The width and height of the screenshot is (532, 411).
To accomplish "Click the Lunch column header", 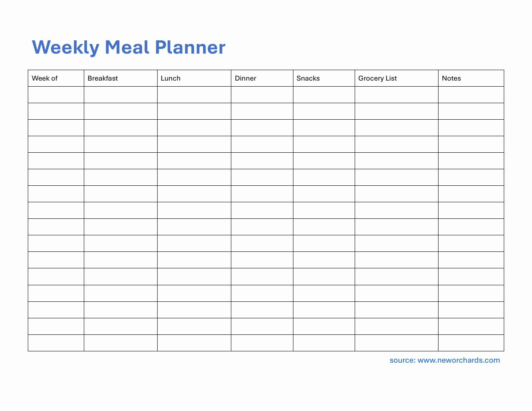I will click(194, 78).
